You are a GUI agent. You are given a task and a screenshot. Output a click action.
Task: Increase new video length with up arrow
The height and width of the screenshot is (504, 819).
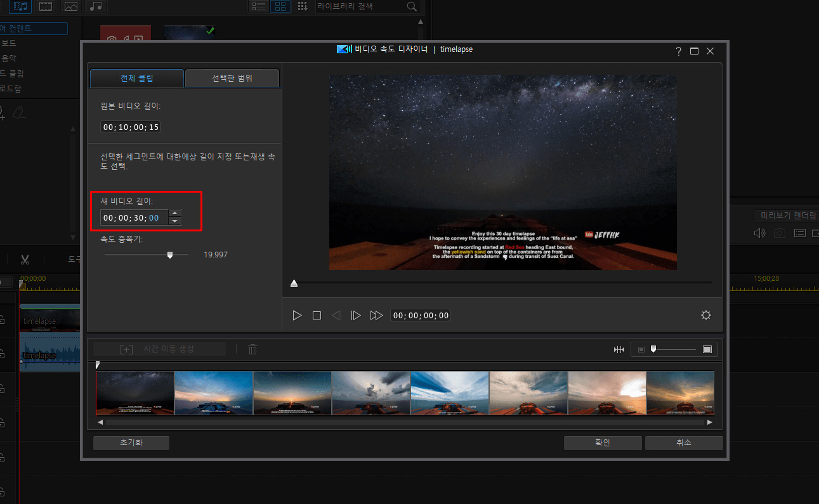click(x=175, y=214)
